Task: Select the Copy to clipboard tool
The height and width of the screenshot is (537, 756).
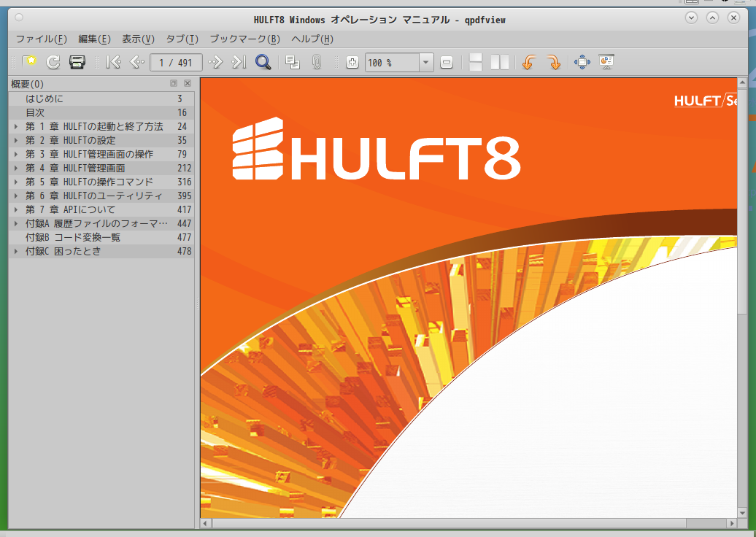Action: click(x=293, y=62)
